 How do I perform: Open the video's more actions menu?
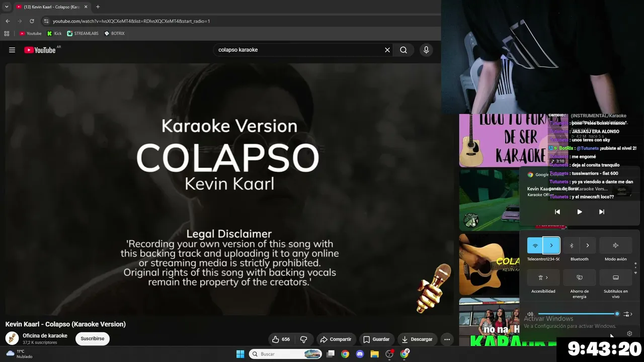pos(447,339)
